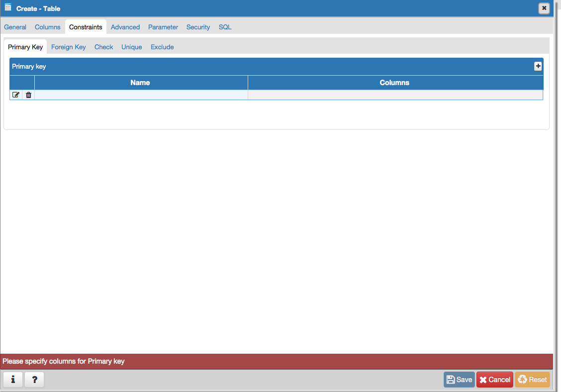Screen dimensions: 561x392
Task: Select the Unique constraint sub-tab
Action: coord(132,47)
